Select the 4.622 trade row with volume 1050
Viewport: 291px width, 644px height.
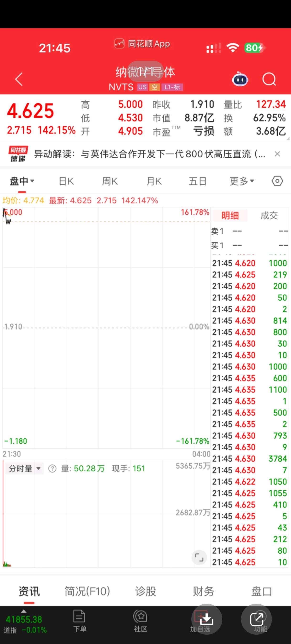(x=249, y=482)
